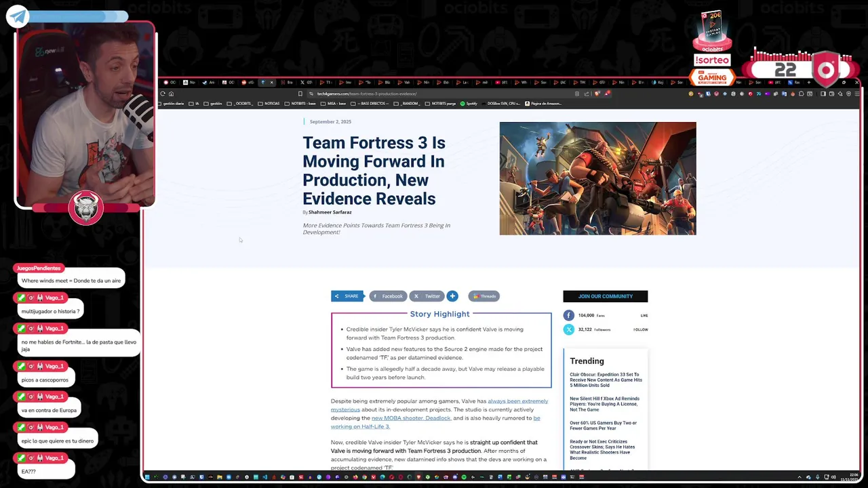The height and width of the screenshot is (488, 868).
Task: Click X FOLLOW link
Action: tap(641, 329)
